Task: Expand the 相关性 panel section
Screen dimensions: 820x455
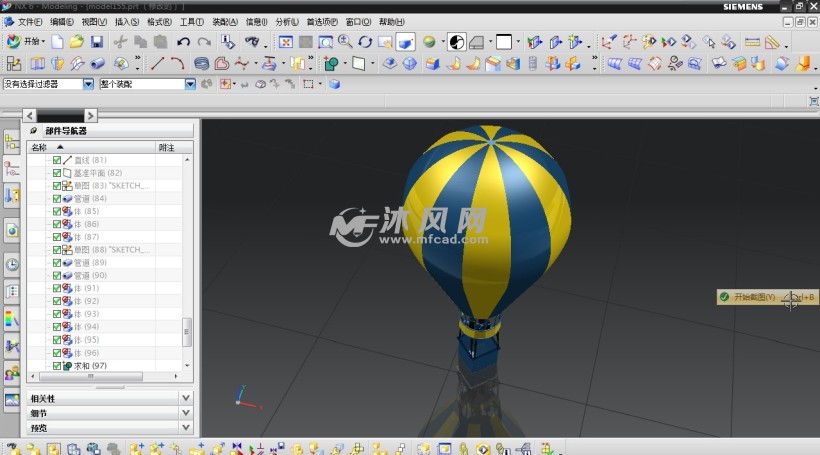Action: (x=185, y=398)
